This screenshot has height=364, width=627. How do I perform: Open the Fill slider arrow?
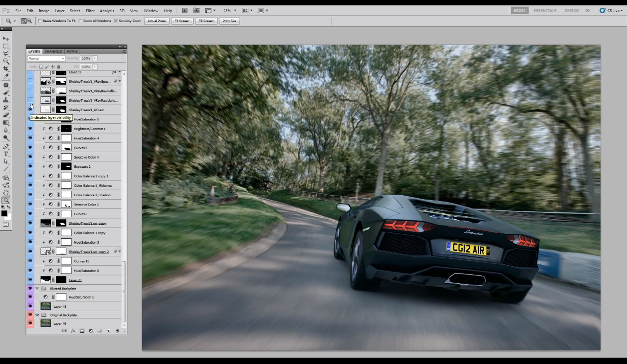tap(95, 67)
